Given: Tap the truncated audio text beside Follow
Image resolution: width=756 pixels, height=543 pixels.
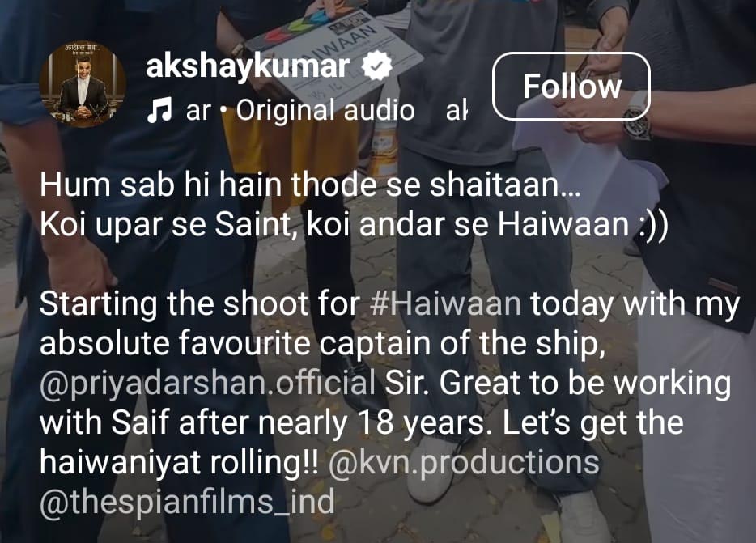Looking at the screenshot, I should click(457, 110).
